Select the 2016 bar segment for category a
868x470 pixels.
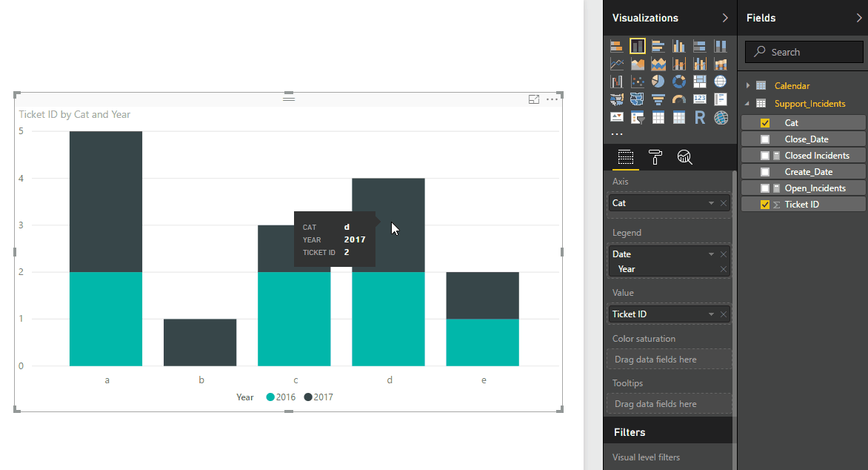(x=106, y=320)
